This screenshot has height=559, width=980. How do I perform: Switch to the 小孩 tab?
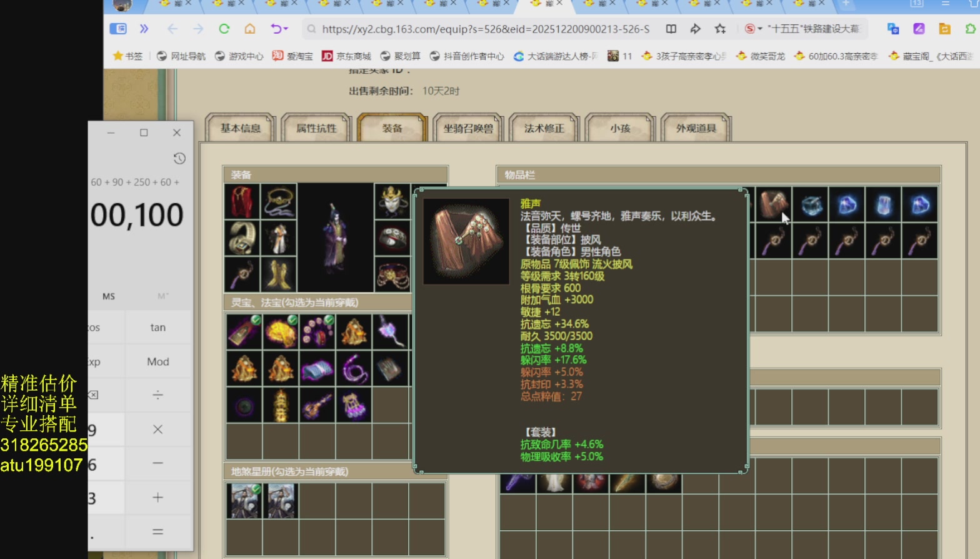[x=620, y=128]
